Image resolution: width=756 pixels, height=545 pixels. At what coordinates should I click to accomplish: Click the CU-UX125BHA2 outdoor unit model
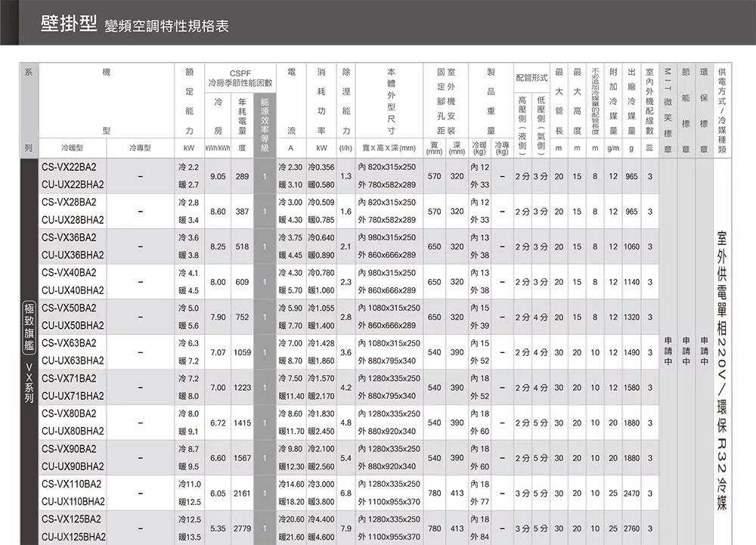[73, 537]
